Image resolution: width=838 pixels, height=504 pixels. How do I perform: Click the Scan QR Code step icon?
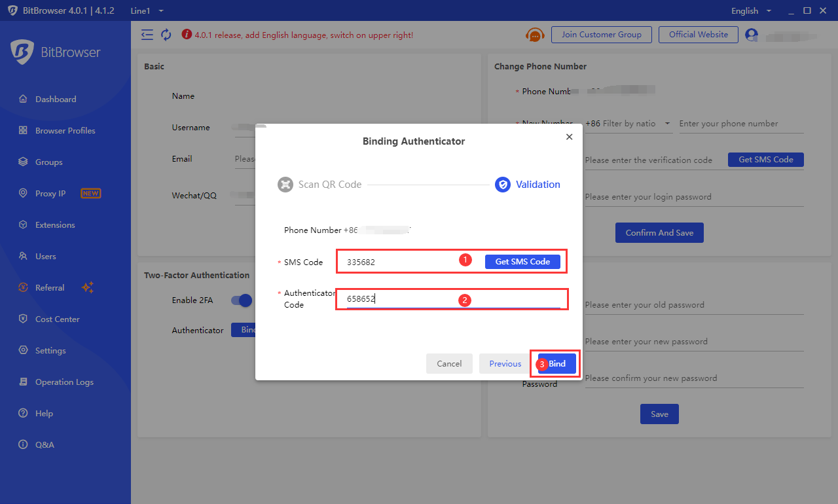(x=285, y=185)
